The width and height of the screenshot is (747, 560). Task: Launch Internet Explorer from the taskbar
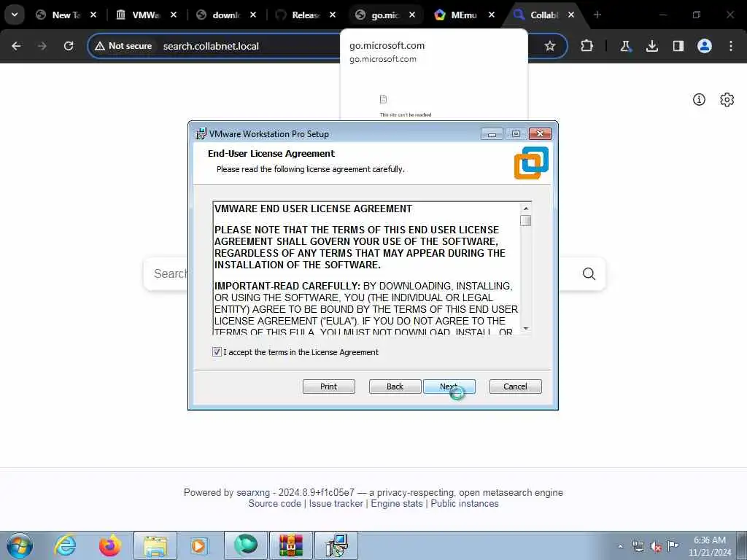65,545
